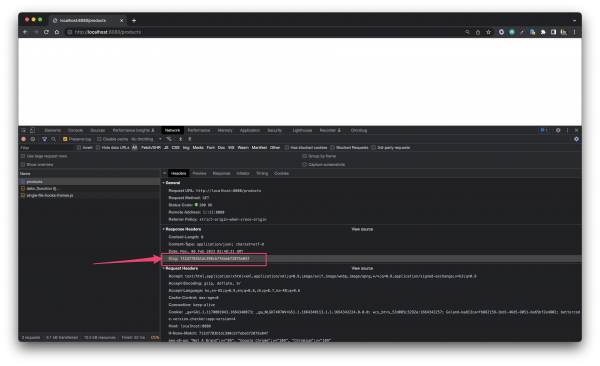
Task: Filter requests by JS type
Action: [166, 147]
